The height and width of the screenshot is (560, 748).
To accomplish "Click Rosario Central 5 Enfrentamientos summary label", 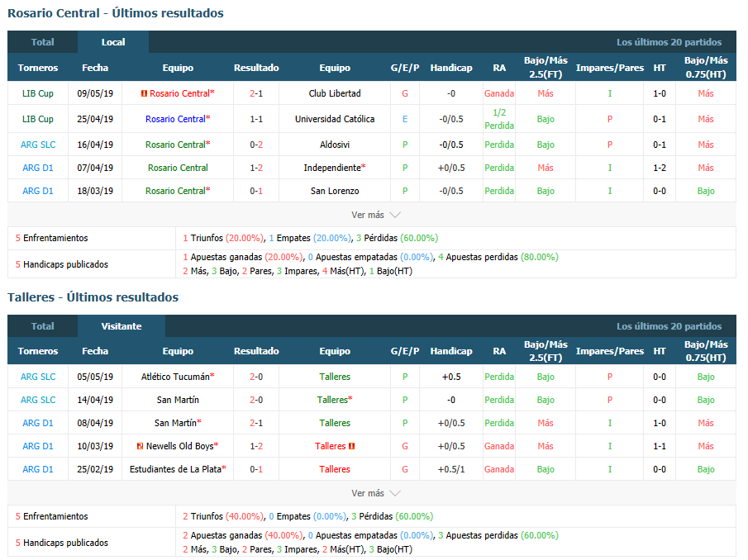I will [51, 239].
